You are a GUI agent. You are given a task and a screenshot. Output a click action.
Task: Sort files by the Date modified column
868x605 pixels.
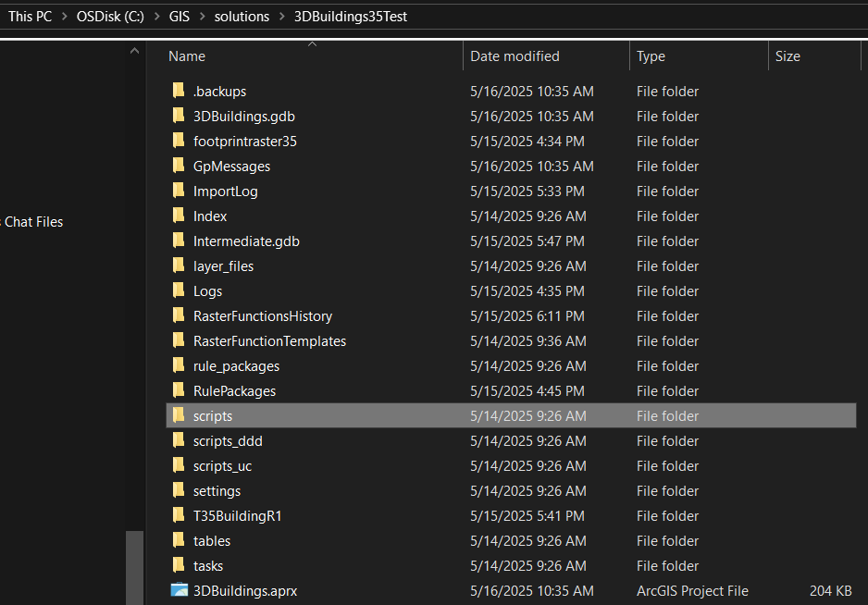pyautogui.click(x=515, y=56)
